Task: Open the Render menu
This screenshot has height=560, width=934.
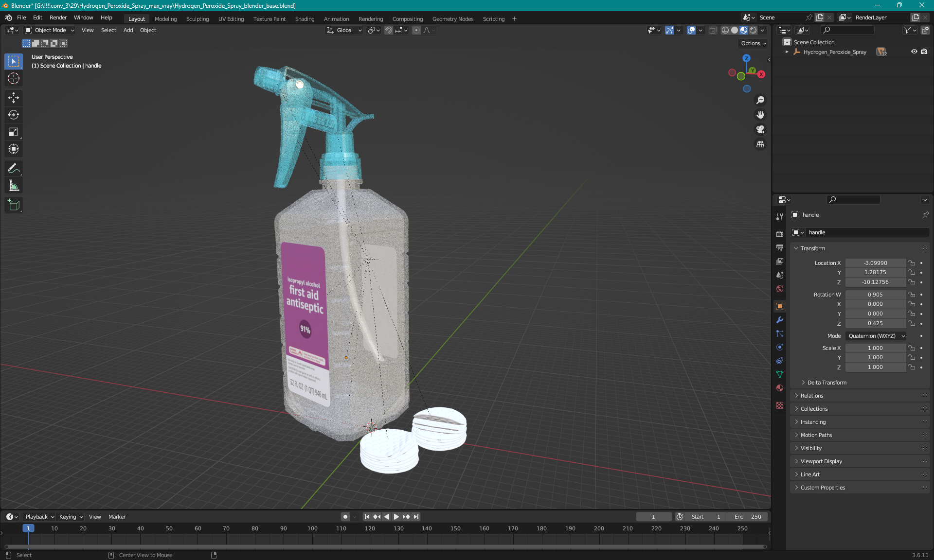Action: pos(58,17)
